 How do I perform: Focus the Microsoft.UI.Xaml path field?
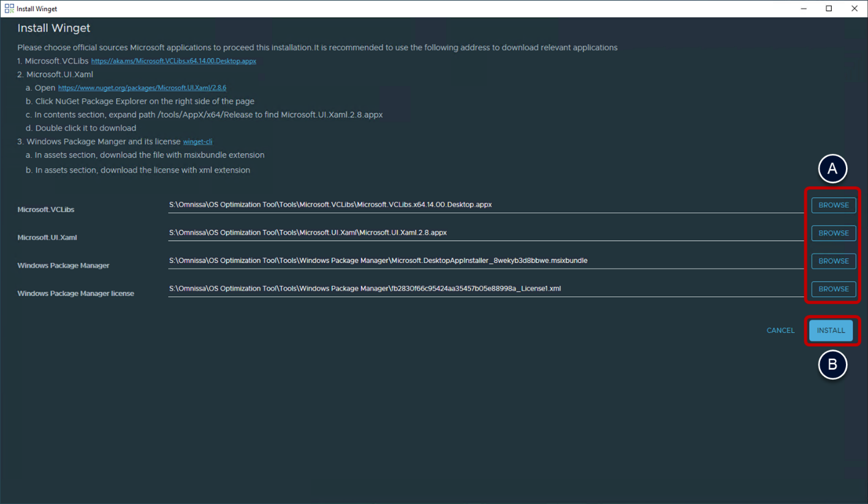(484, 233)
